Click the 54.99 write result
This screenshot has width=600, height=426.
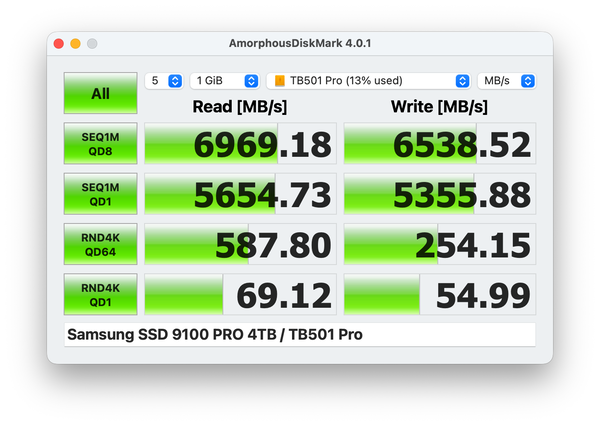(440, 294)
